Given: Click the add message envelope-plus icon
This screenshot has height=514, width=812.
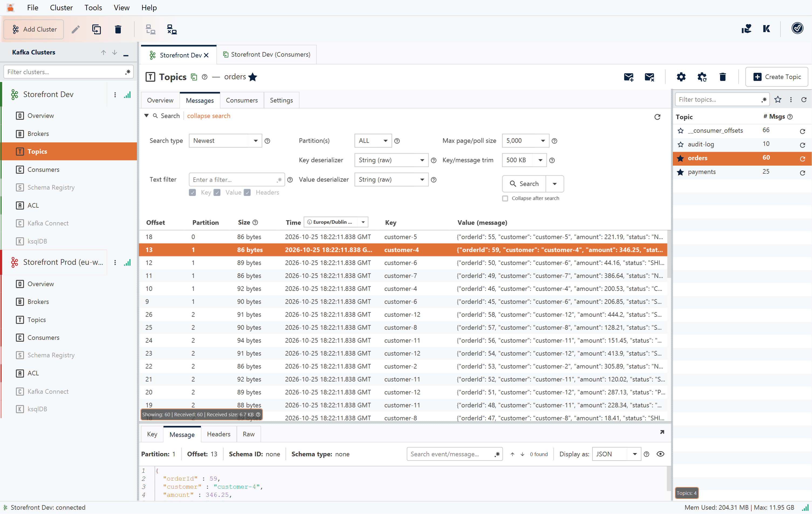Looking at the screenshot, I should pos(628,77).
